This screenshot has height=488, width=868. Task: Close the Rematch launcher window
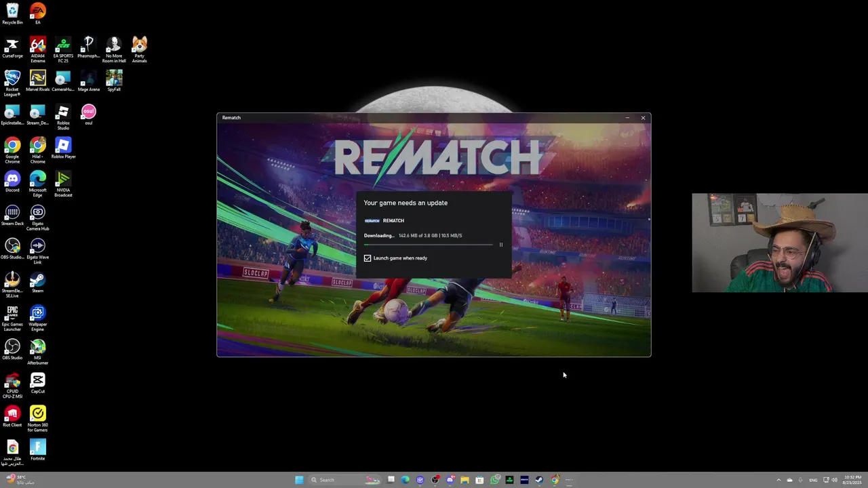tap(643, 118)
